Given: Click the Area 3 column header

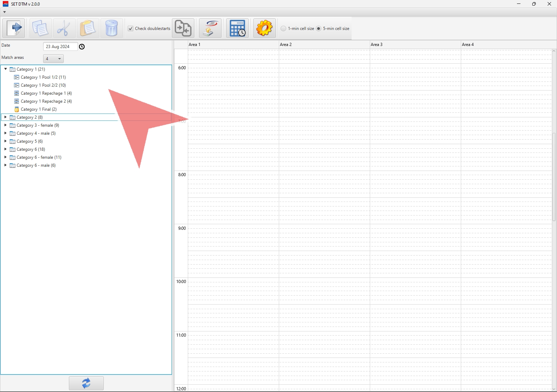Looking at the screenshot, I should coord(376,45).
